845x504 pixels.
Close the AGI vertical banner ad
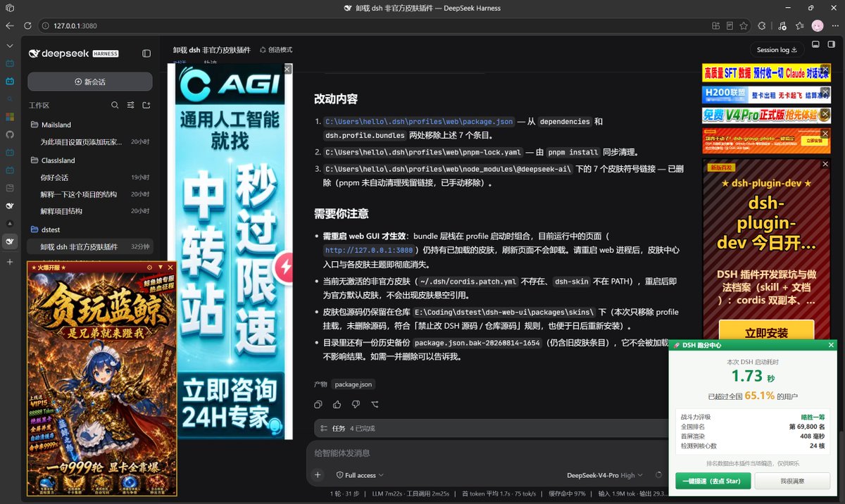click(287, 69)
